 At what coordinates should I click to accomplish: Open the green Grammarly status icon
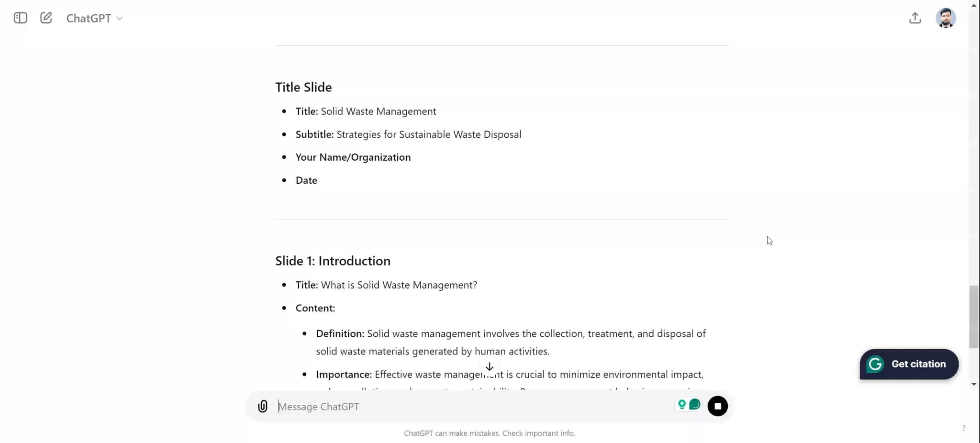coord(695,405)
